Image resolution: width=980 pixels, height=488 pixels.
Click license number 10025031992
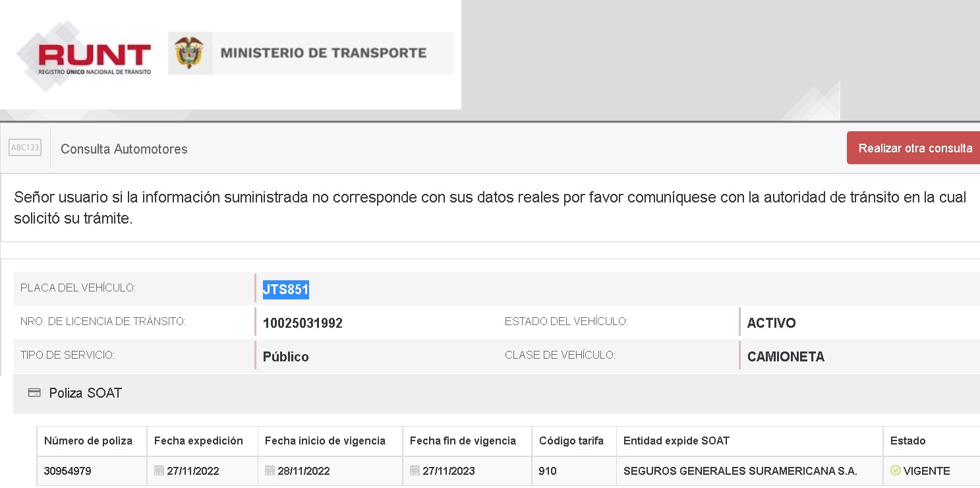pos(303,323)
